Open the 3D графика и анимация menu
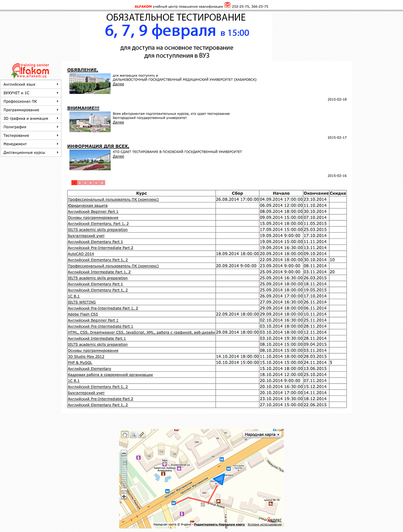403x532 pixels. coord(26,119)
